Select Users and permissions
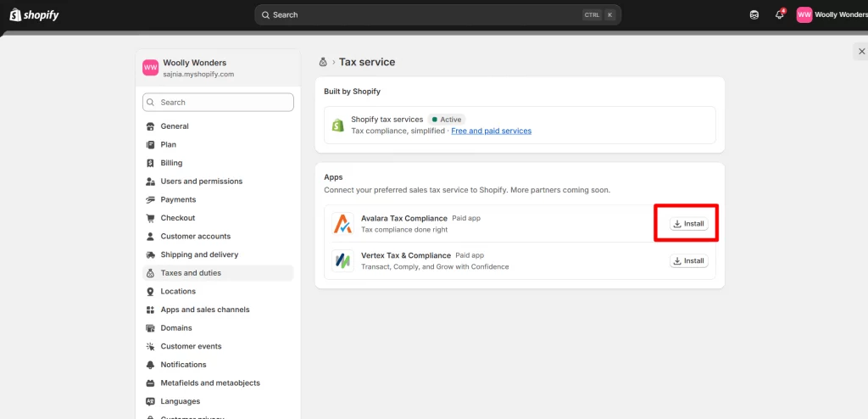The image size is (868, 419). point(218,182)
